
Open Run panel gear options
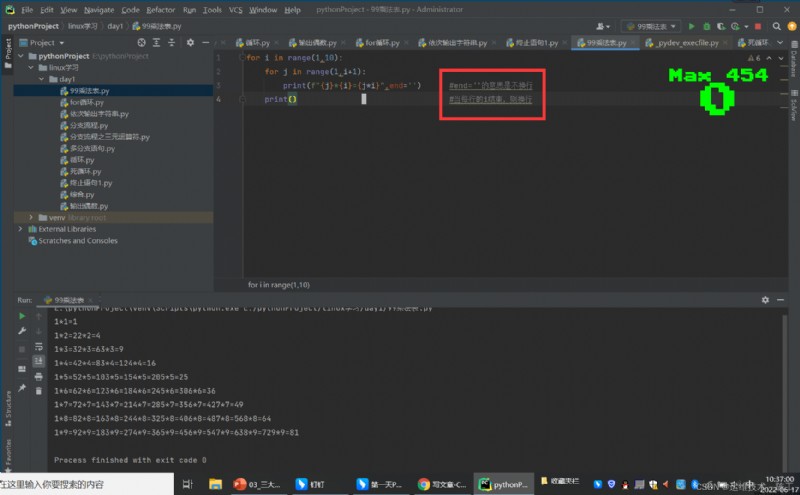[x=765, y=300]
